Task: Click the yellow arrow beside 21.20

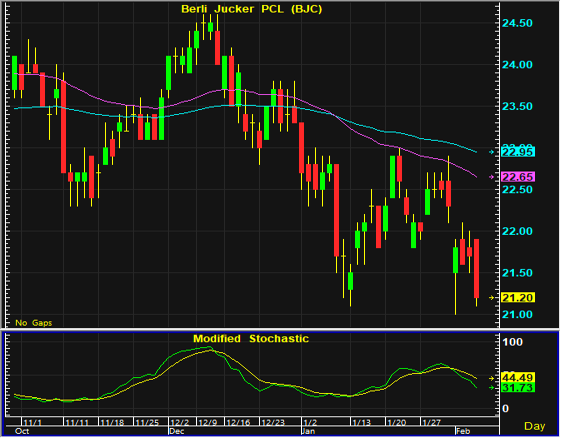Action: (x=492, y=298)
